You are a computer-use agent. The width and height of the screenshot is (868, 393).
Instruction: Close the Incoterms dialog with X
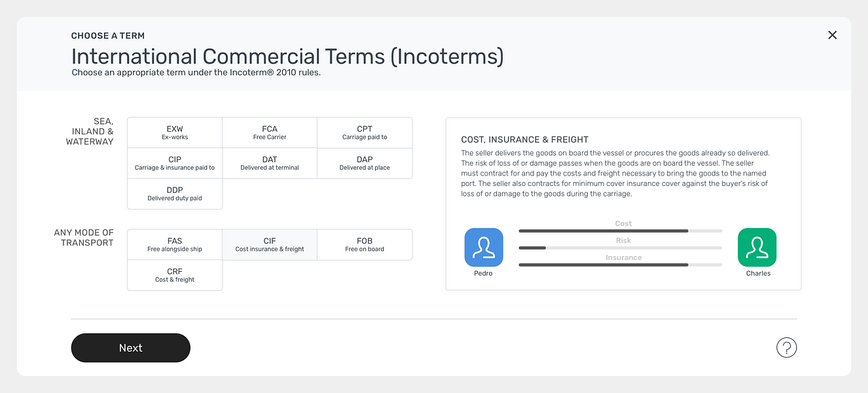832,35
